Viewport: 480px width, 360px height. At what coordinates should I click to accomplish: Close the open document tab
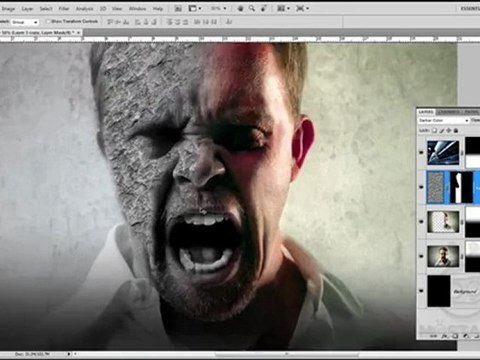pyautogui.click(x=79, y=33)
